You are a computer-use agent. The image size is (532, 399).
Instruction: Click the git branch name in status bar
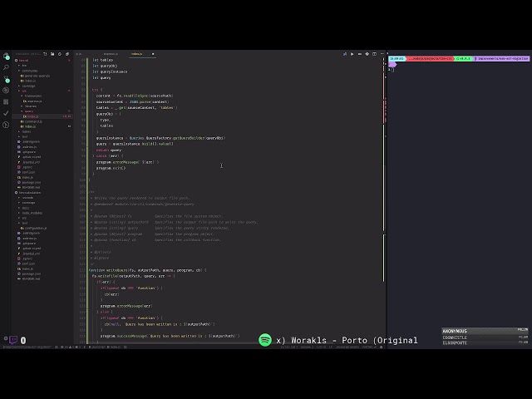[x=26, y=347]
